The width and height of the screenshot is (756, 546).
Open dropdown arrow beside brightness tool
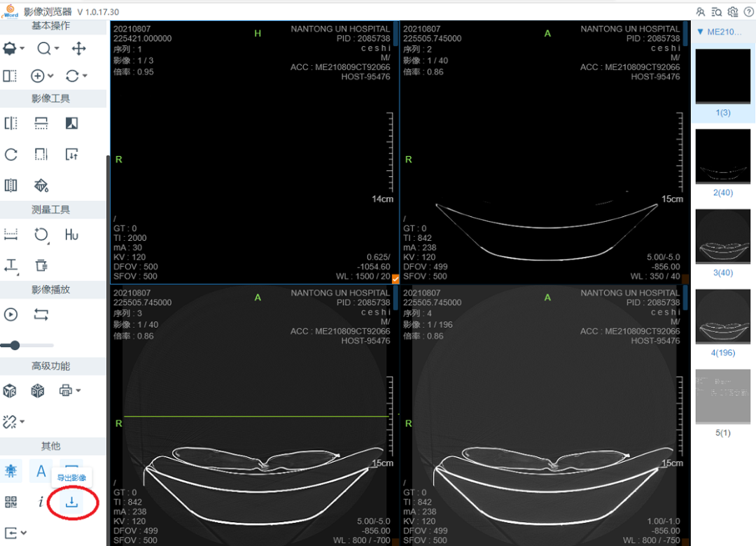point(22,49)
